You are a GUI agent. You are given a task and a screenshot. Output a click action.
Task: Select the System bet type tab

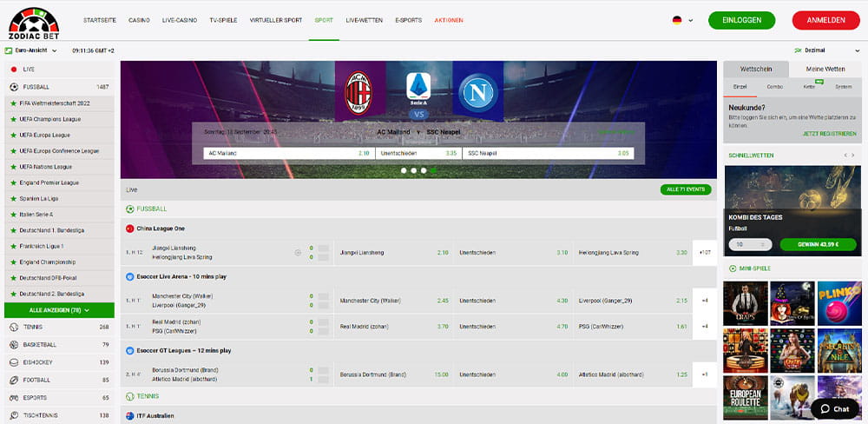tap(843, 87)
